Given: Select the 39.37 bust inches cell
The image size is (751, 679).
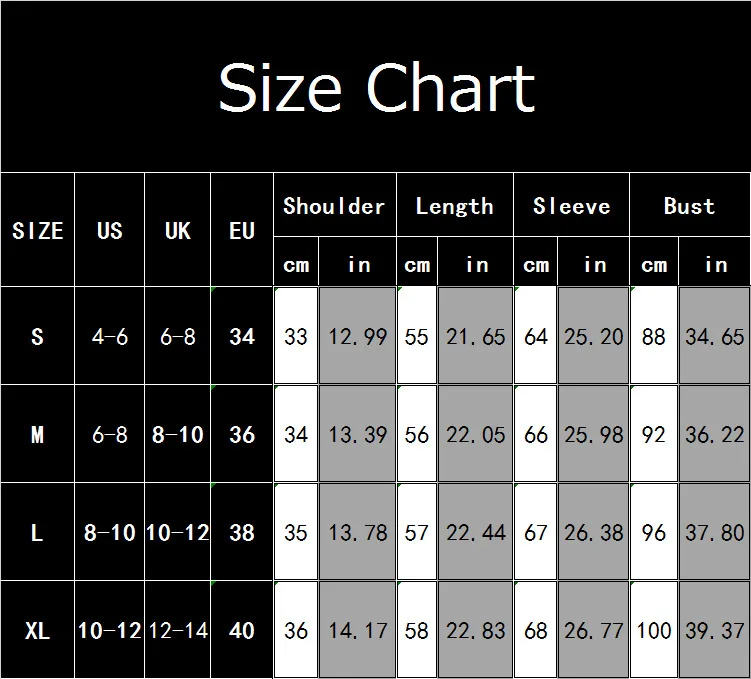Looking at the screenshot, I should [714, 631].
